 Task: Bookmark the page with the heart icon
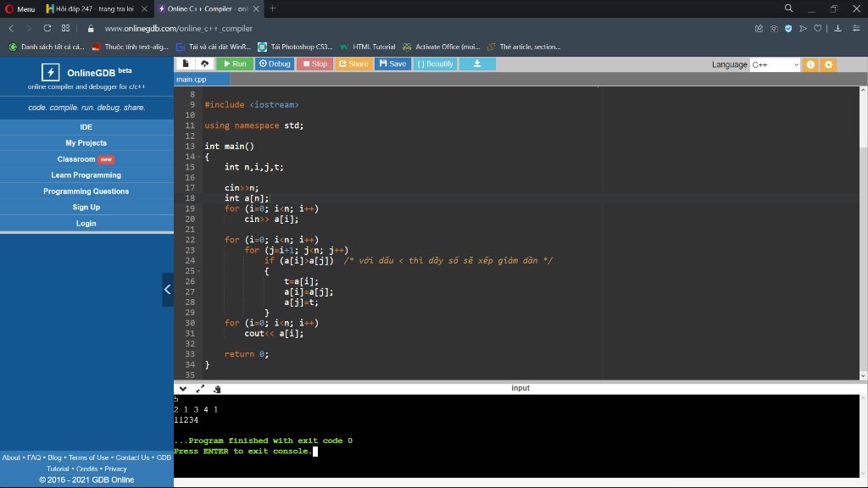click(x=818, y=28)
